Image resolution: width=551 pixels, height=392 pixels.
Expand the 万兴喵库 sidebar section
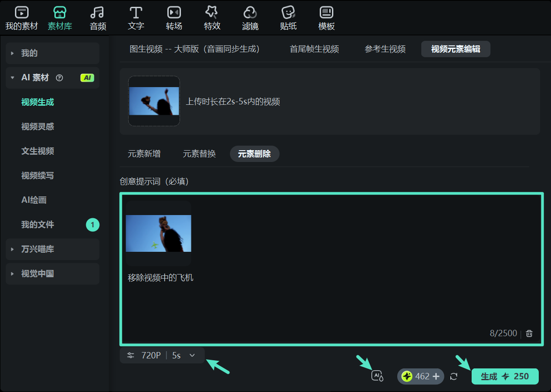(52, 249)
